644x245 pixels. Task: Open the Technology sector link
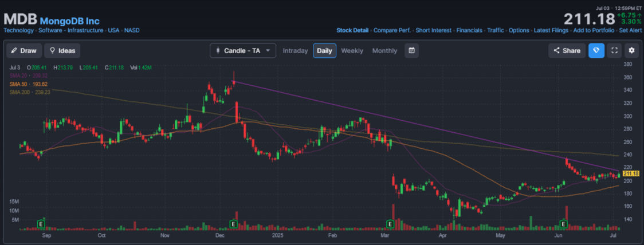tap(19, 30)
